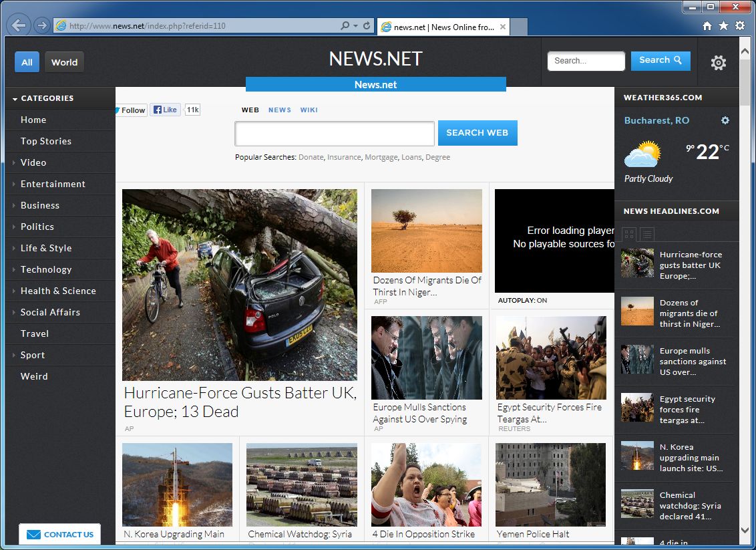
Task: Click the Twitter Follow button
Action: (131, 110)
